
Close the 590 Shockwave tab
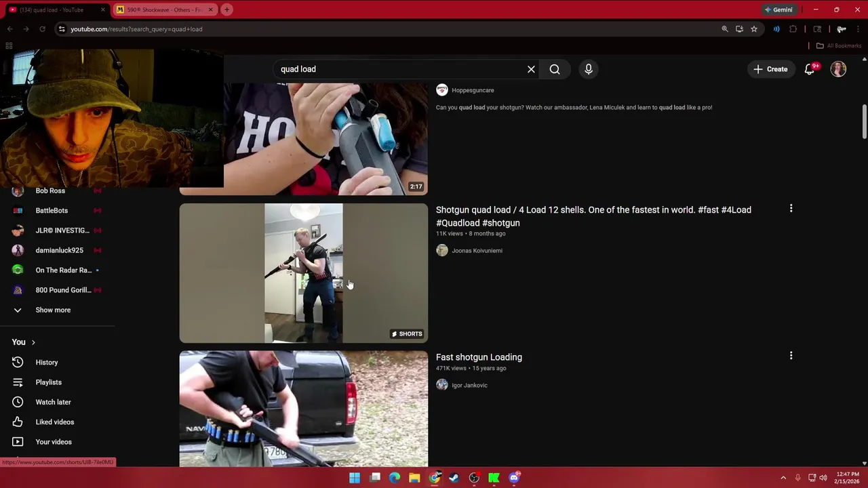(210, 9)
